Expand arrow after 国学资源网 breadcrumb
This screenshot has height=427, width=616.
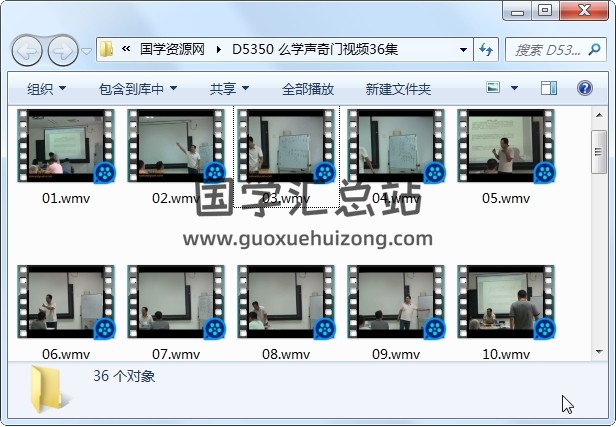pos(218,49)
